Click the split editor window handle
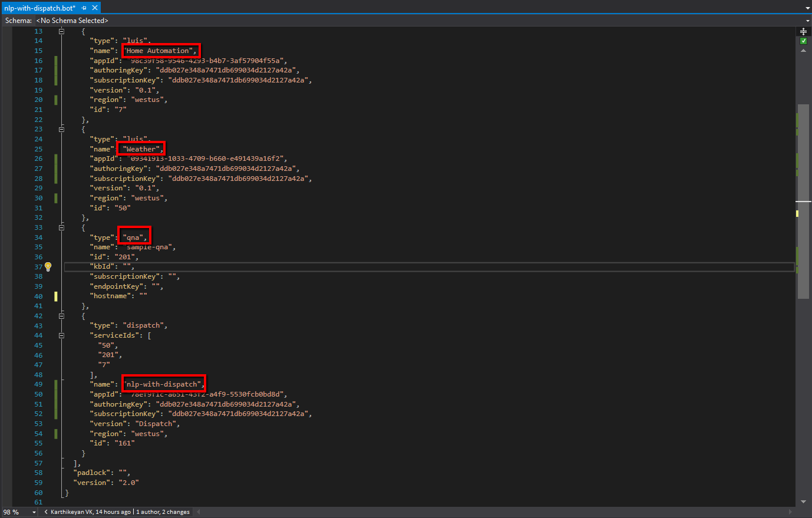The width and height of the screenshot is (812, 518). pyautogui.click(x=803, y=31)
